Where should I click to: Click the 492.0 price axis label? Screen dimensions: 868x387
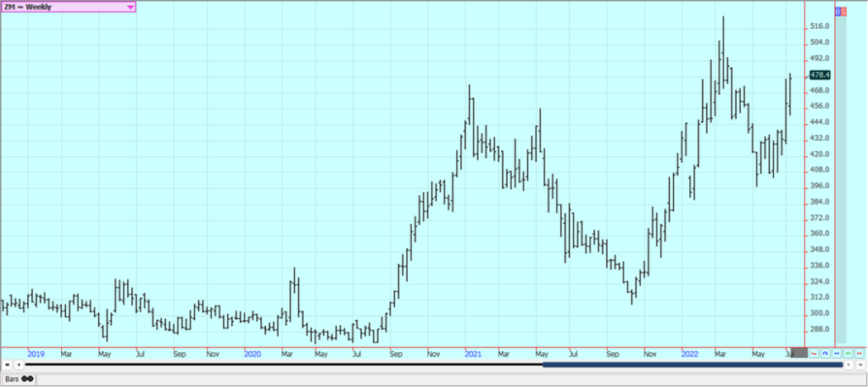[x=819, y=59]
